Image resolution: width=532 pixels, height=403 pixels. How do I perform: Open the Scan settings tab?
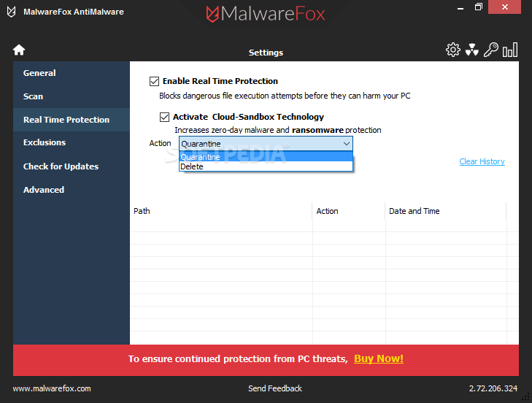72,96
